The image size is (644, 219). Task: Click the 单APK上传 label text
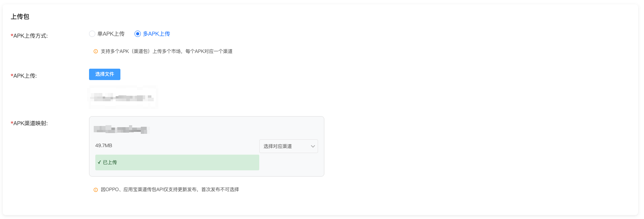tap(111, 34)
